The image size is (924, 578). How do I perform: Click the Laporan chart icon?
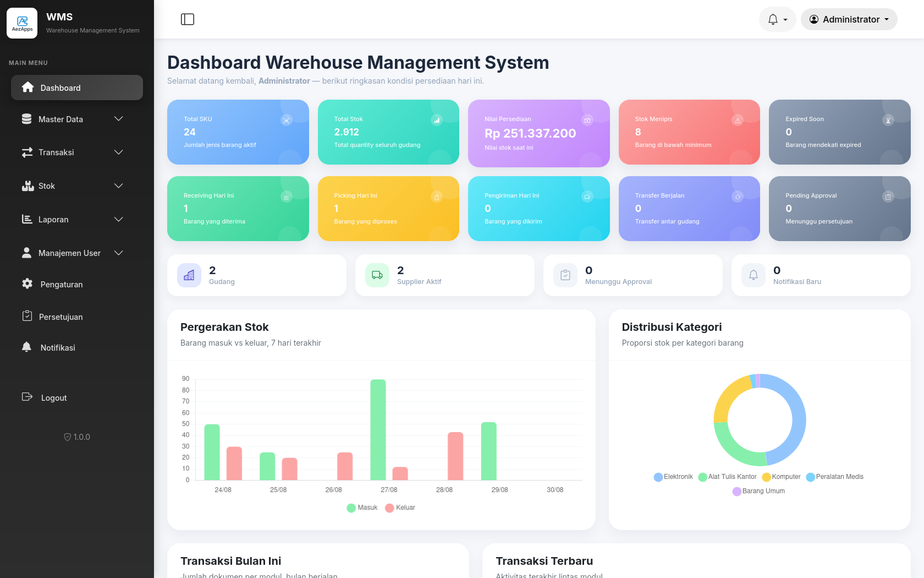point(27,219)
